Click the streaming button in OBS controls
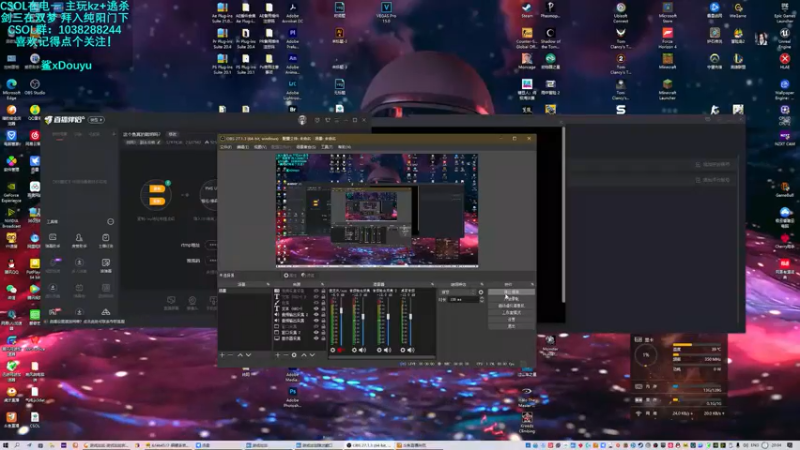The width and height of the screenshot is (800, 450). tap(511, 292)
